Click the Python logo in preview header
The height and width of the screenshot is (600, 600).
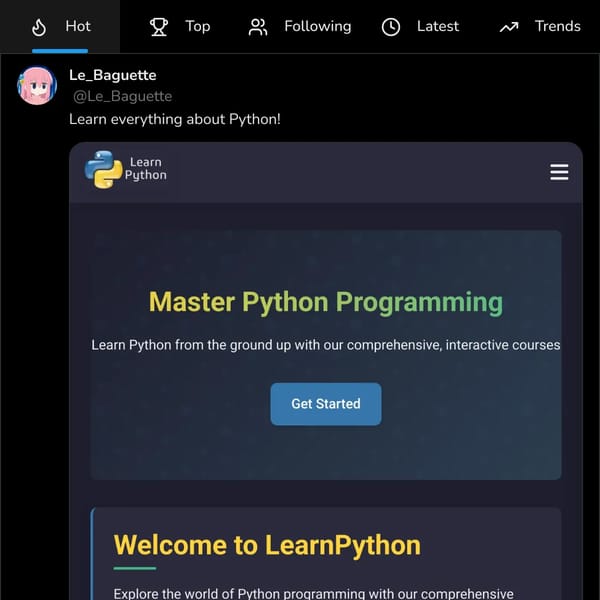[103, 170]
